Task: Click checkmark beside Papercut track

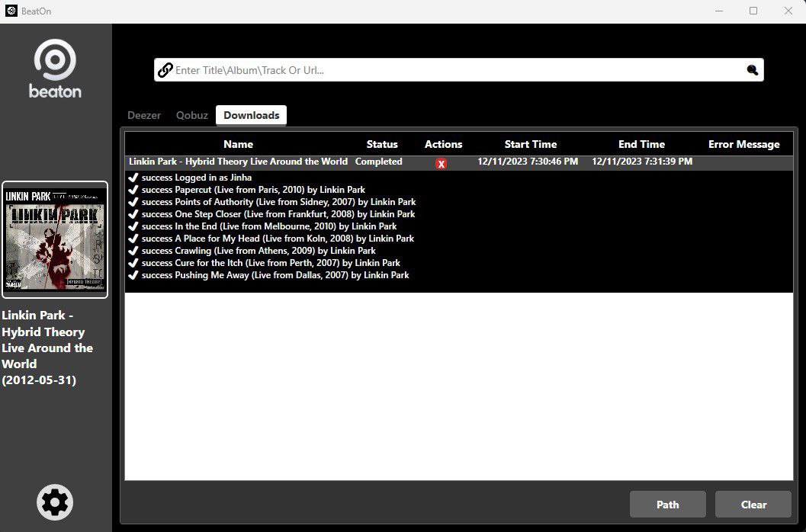Action: tap(133, 190)
